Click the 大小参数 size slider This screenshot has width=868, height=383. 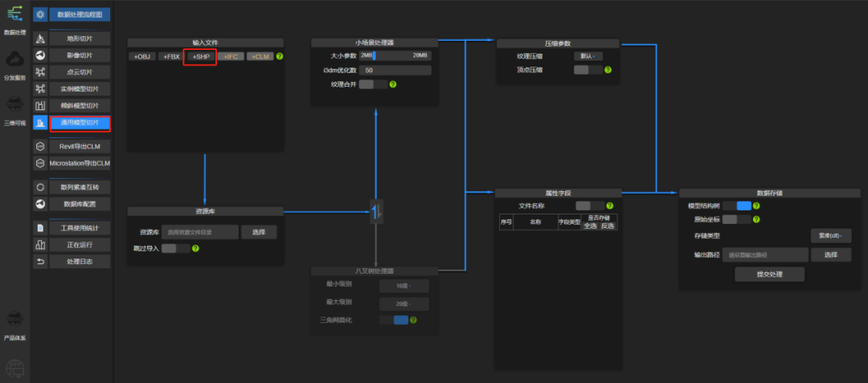coord(395,55)
